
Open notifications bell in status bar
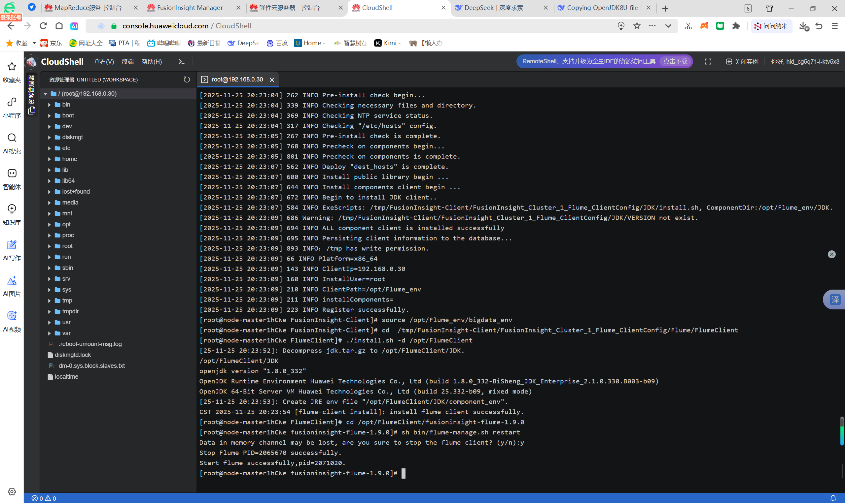(833, 498)
